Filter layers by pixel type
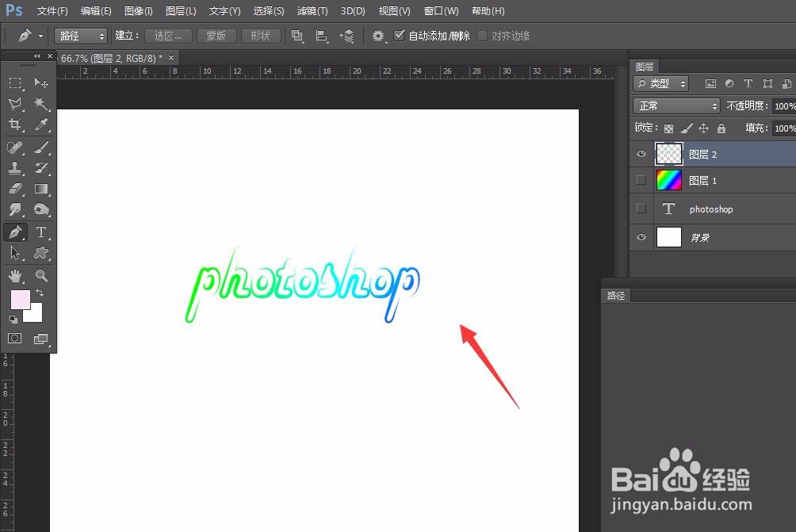Screen dimensions: 796x532 [710, 84]
